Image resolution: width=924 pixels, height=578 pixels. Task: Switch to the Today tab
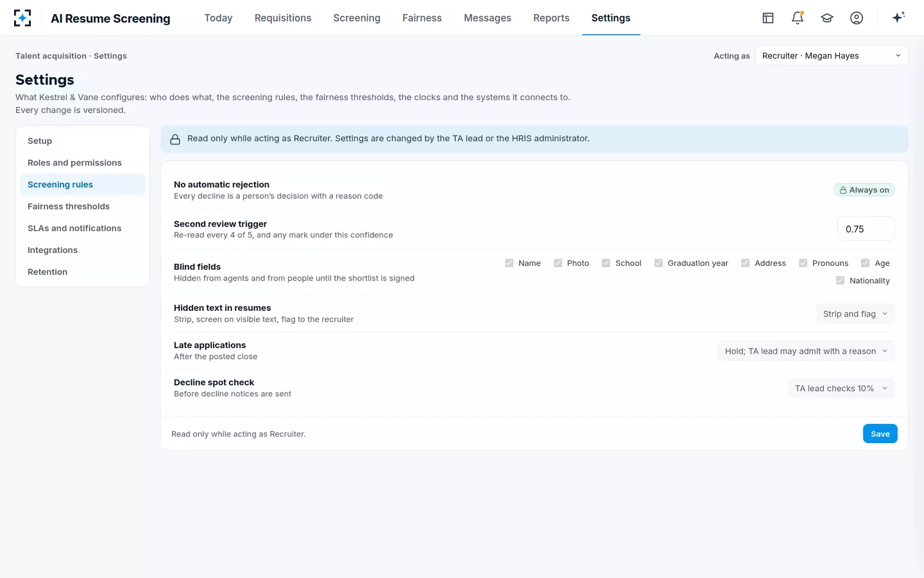coord(218,18)
